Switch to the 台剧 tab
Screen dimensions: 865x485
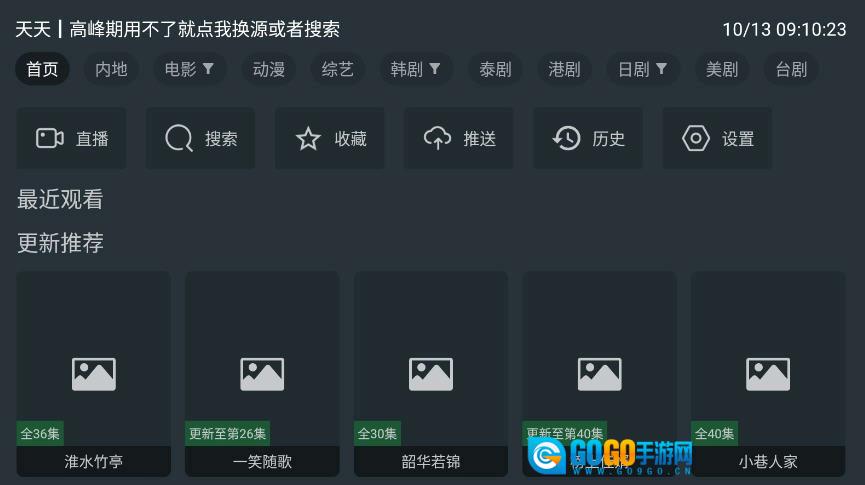(x=791, y=69)
